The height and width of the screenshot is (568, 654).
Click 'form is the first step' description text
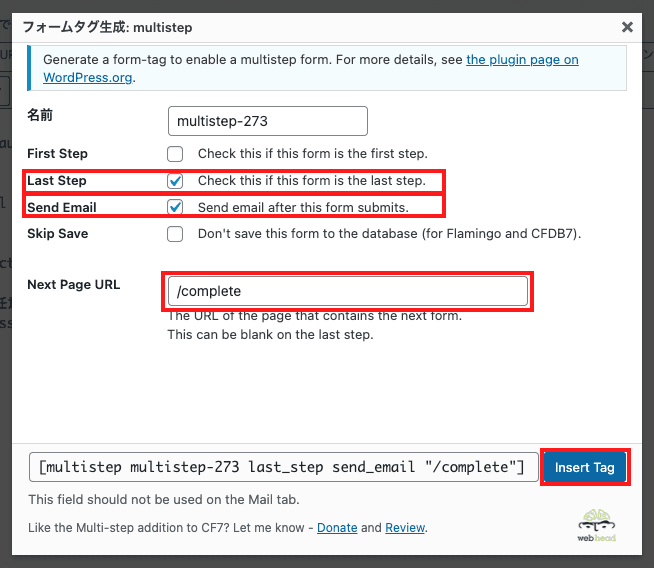click(x=312, y=154)
